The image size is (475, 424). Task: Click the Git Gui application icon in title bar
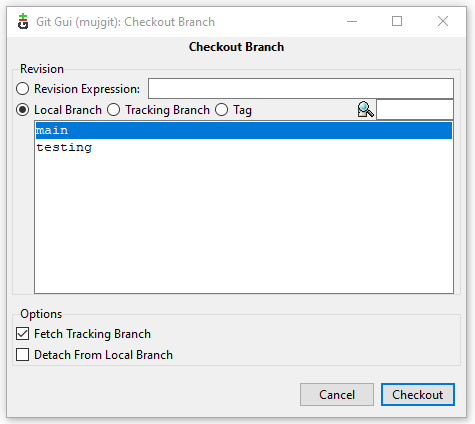pyautogui.click(x=23, y=22)
